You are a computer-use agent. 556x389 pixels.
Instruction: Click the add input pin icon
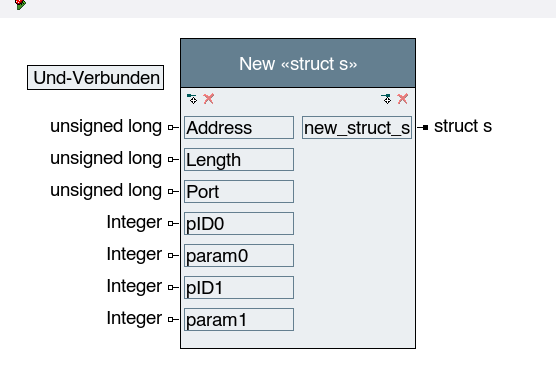192,99
